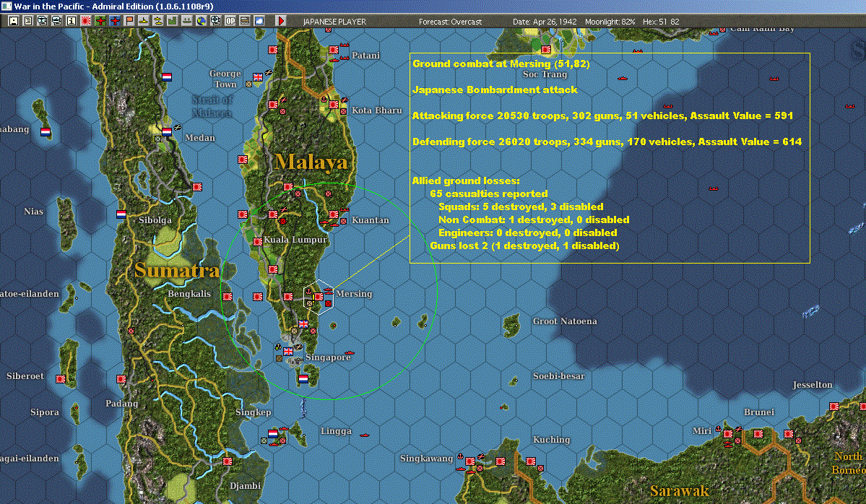Select Japanese flag unit at Patani
Image resolution: width=866 pixels, height=504 pixels.
(334, 50)
